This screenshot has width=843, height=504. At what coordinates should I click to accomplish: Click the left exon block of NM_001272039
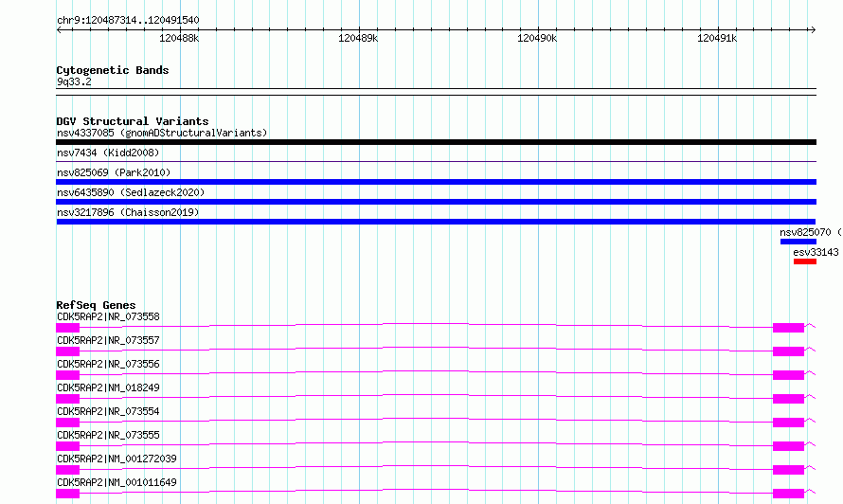[68, 470]
